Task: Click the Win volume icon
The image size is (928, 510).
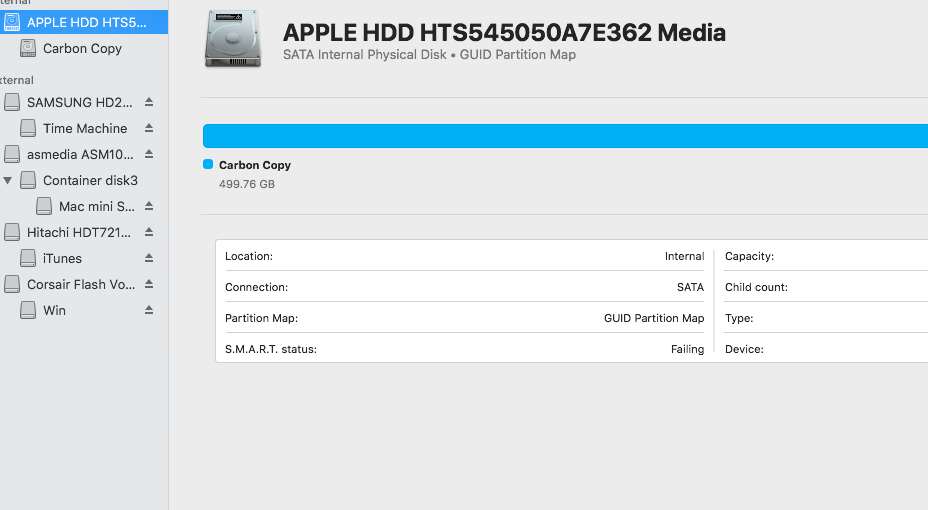Action: click(28, 311)
